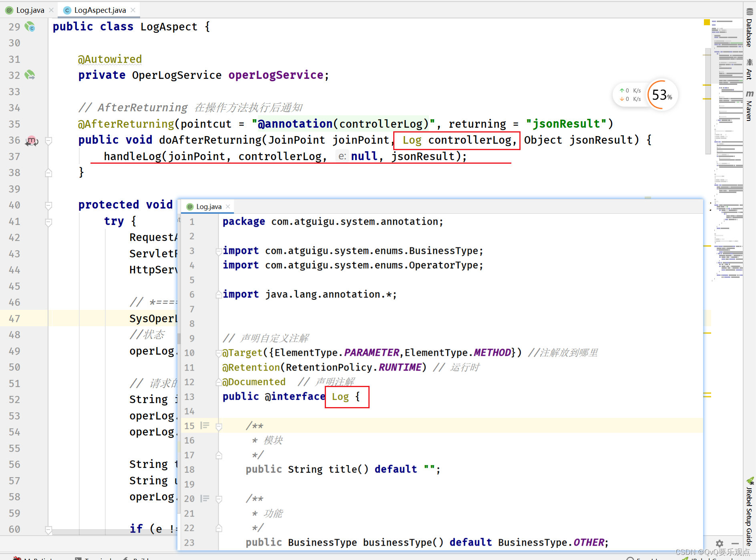Collapse the Javadoc fold on popup line 20
This screenshot has width=756, height=560.
(219, 499)
